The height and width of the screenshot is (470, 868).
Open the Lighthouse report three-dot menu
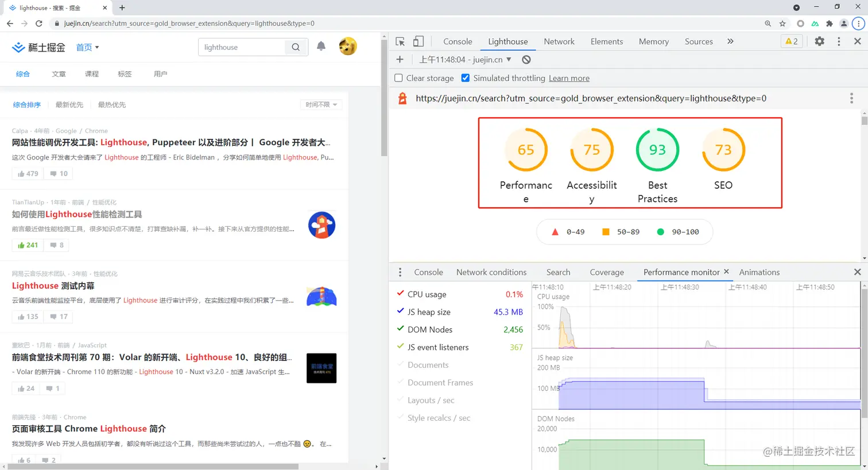click(x=851, y=98)
